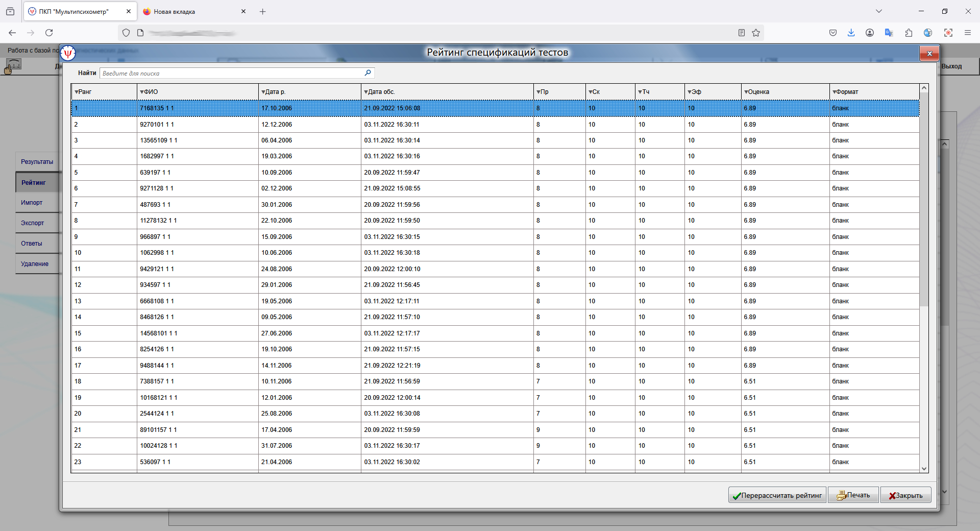Open the Firefox extensions puzzle icon
Viewport: 980px width, 531px height.
909,33
